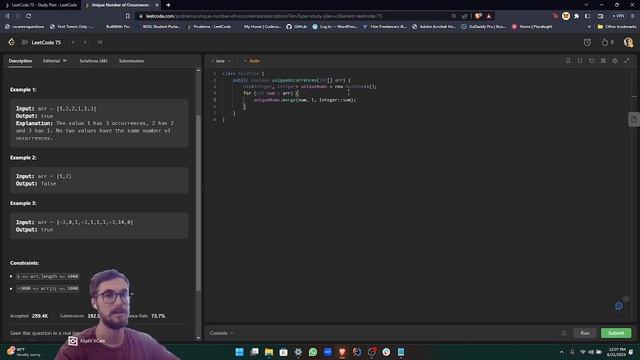Screen dimensions: 640x360
Task: Open the browser main menu
Action: (633, 16)
